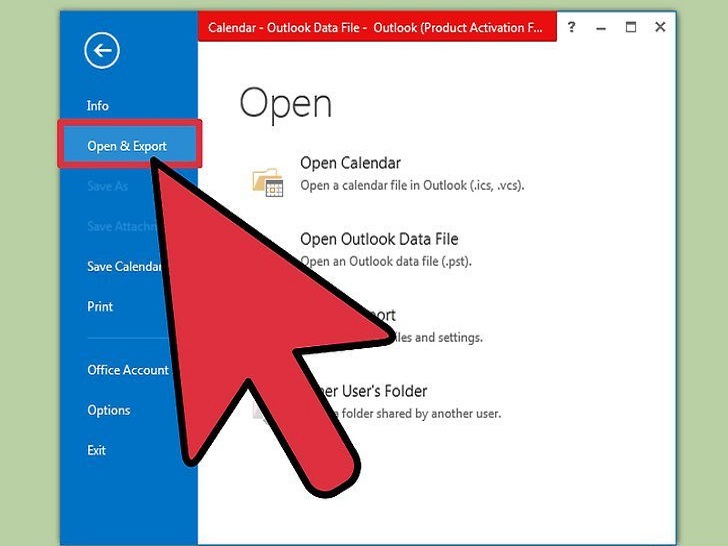Image resolution: width=728 pixels, height=546 pixels.
Task: Click 'Open a calendar file in Outlook' description
Action: pos(412,186)
